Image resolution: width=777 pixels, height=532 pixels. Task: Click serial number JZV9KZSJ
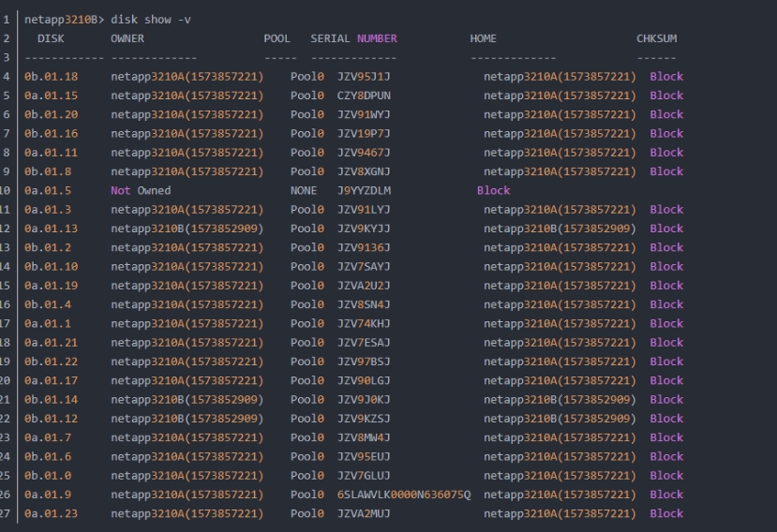364,419
